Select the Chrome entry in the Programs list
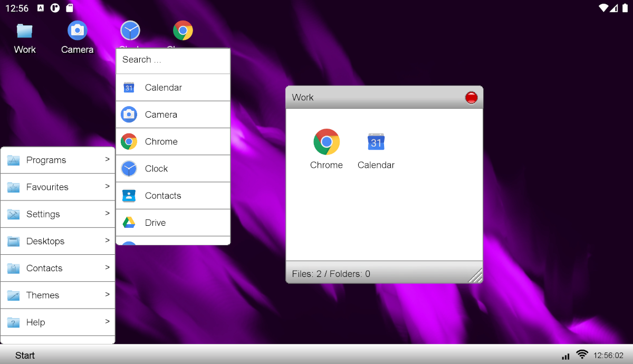 [173, 141]
